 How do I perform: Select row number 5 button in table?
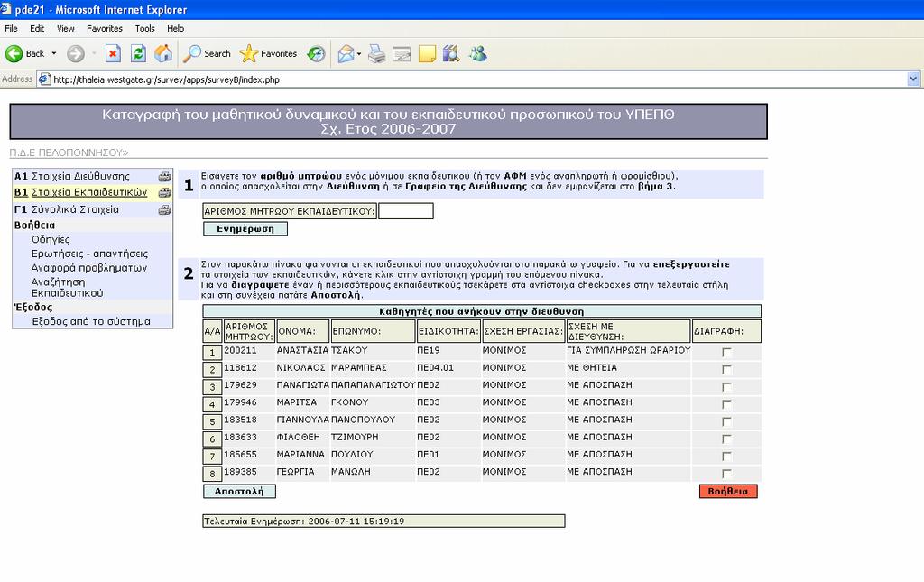212,421
